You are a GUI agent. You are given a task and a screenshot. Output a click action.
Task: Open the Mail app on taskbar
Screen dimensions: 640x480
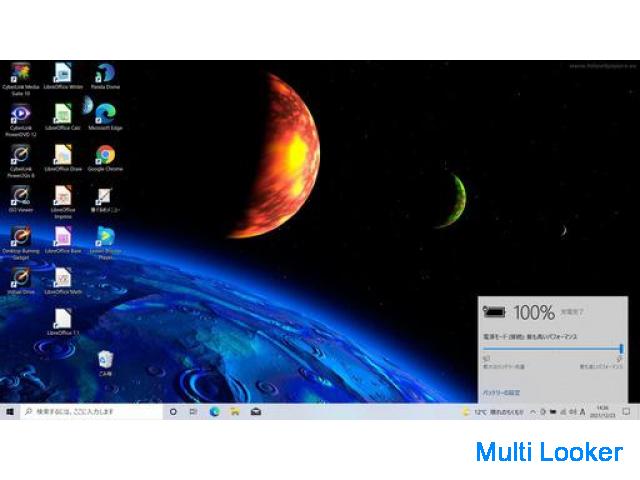[x=256, y=411]
